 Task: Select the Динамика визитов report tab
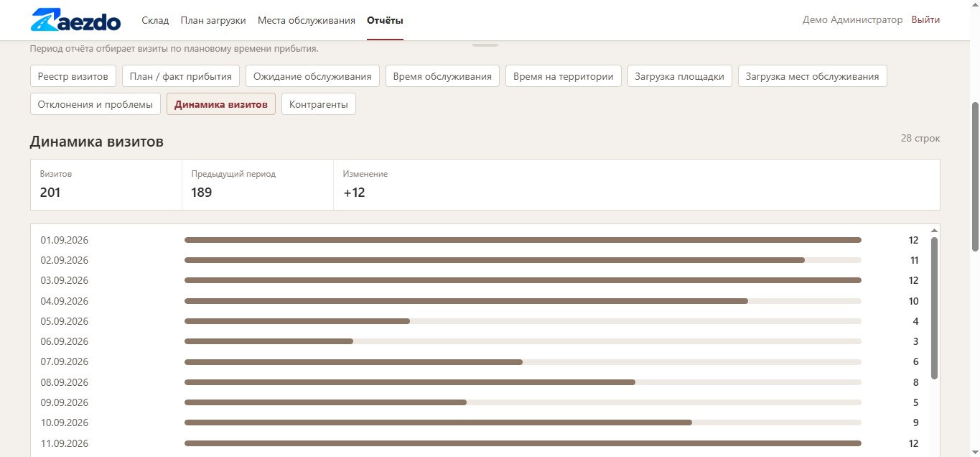coord(221,104)
